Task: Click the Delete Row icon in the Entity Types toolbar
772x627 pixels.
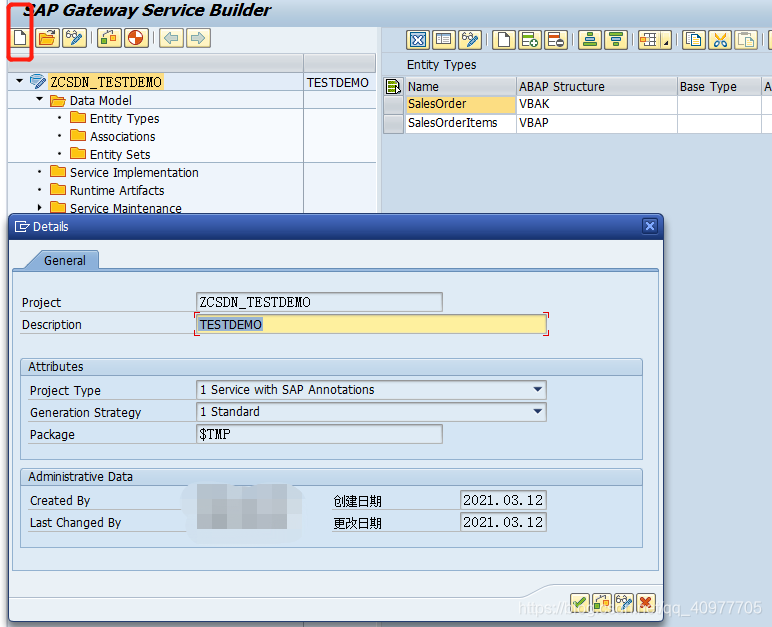Action: pos(556,40)
